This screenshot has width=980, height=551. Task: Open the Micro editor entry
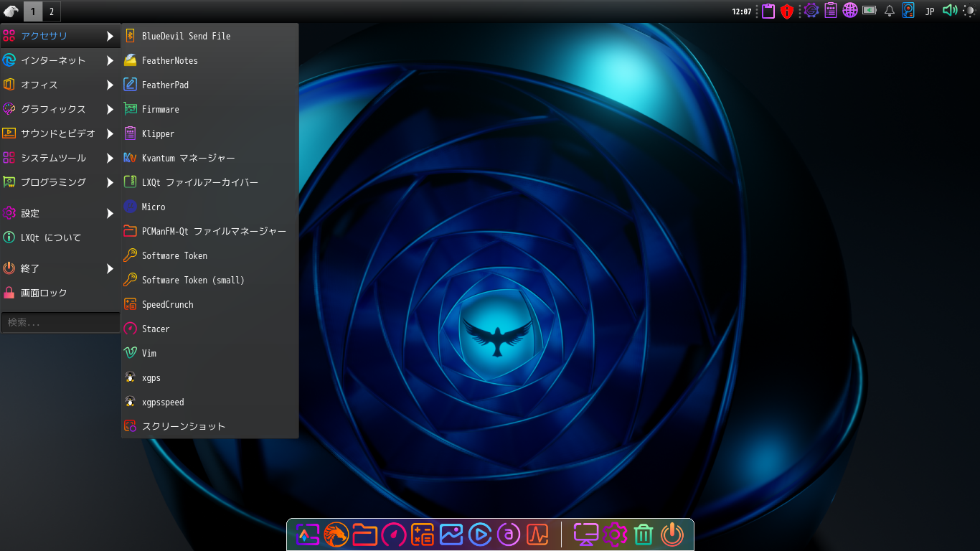(209, 207)
